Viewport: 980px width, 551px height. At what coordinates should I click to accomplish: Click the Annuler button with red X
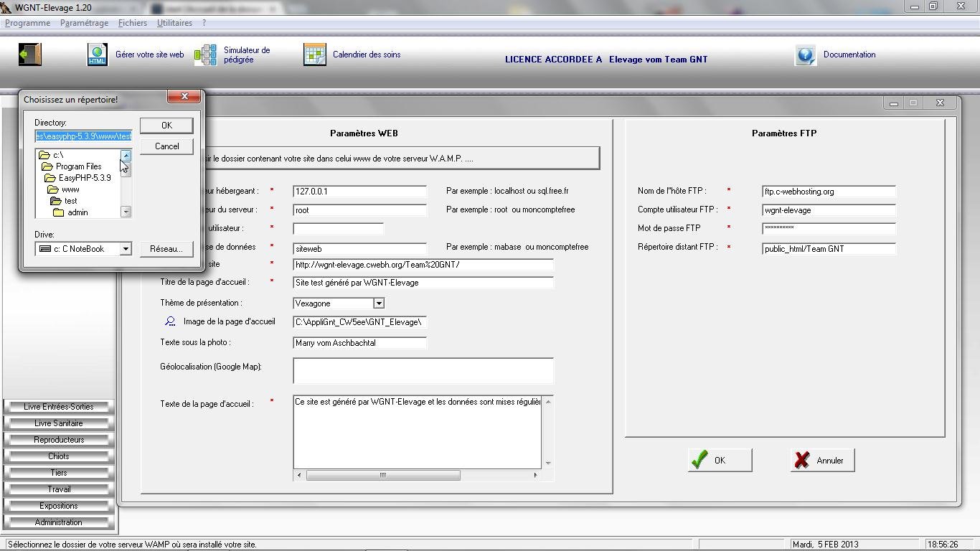(x=822, y=461)
